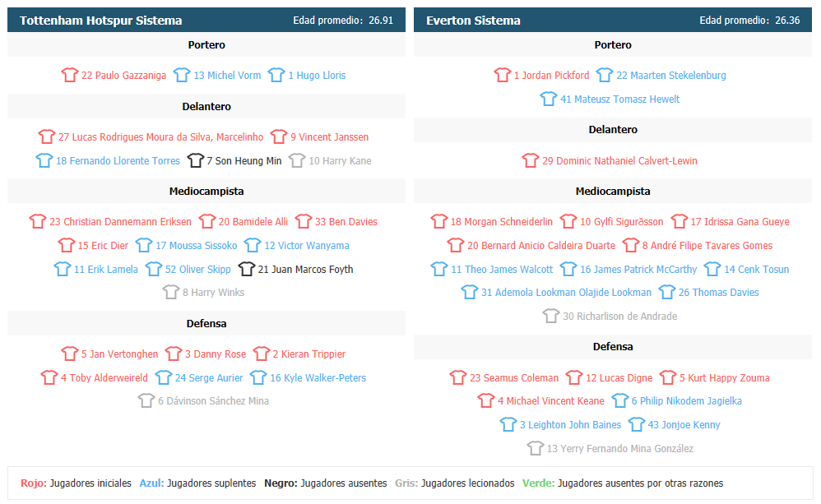Open Kyle Walker-Peters player page
This screenshot has height=504, width=821.
[318, 378]
